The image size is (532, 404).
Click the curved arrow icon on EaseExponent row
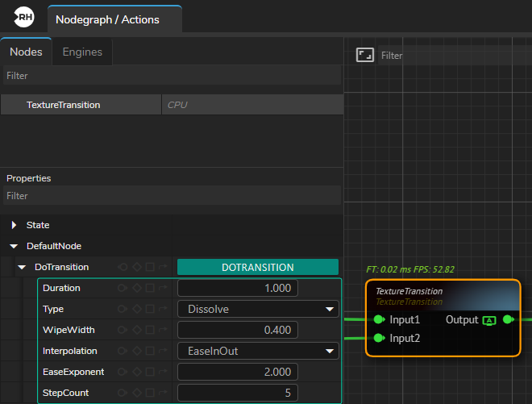click(163, 372)
